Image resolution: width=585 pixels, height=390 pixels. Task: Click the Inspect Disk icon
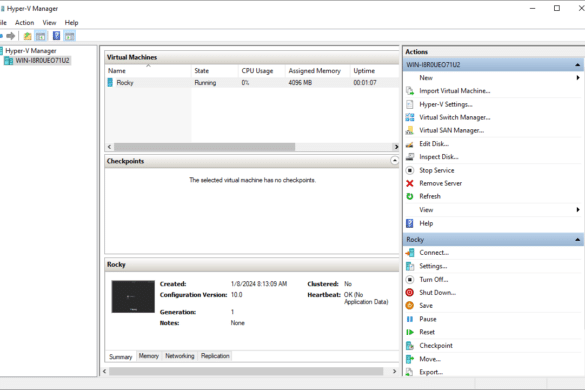click(410, 157)
